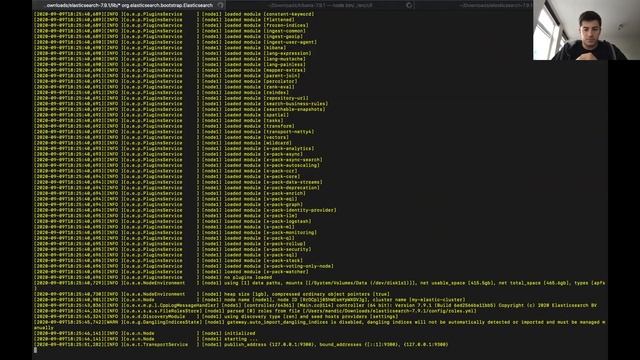Click the log text [x-pack-core]
Viewport: 640px width, 360px height.
tap(282, 177)
